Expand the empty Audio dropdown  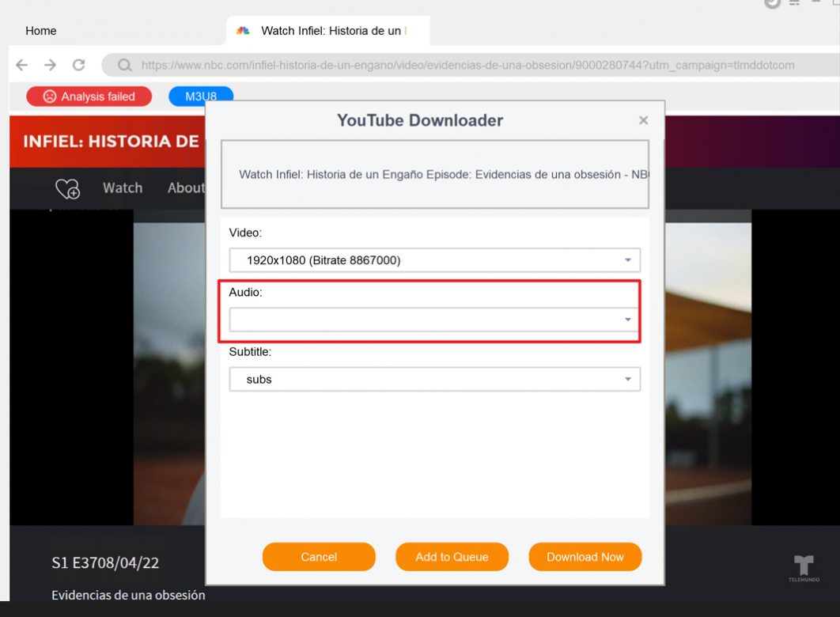(x=434, y=320)
